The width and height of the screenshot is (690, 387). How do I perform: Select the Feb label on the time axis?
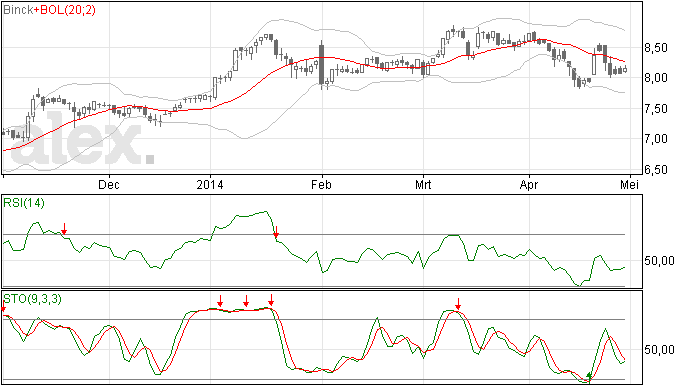(321, 184)
